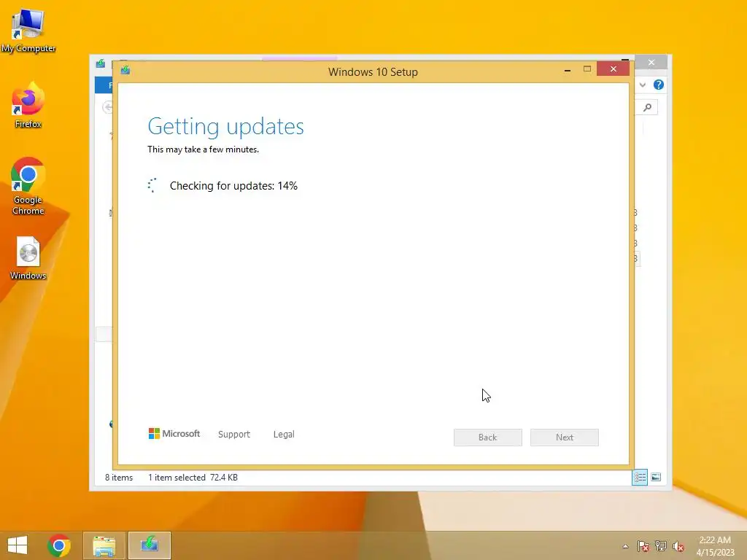Expand the File Explorer ribbon chevron
The height and width of the screenshot is (560, 747).
click(643, 85)
